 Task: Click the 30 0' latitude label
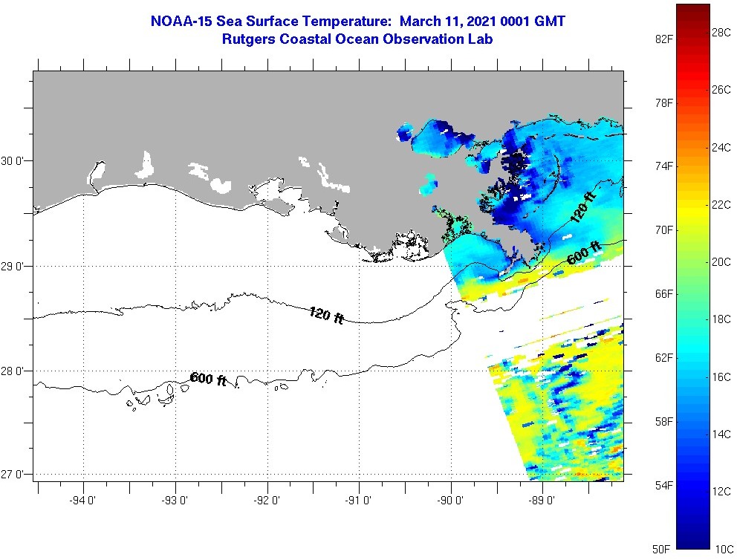click(x=10, y=161)
